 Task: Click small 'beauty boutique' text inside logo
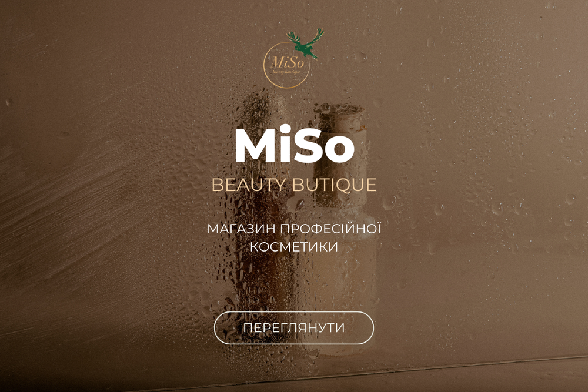[286, 72]
